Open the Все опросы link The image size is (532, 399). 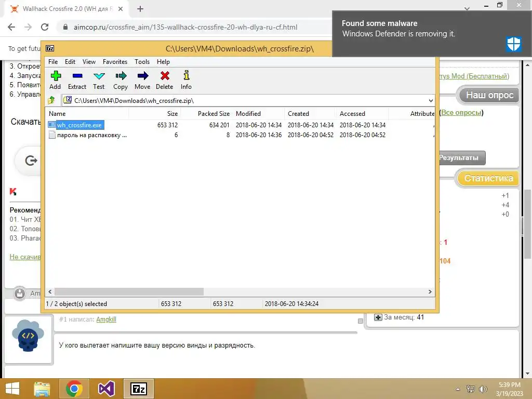point(461,113)
